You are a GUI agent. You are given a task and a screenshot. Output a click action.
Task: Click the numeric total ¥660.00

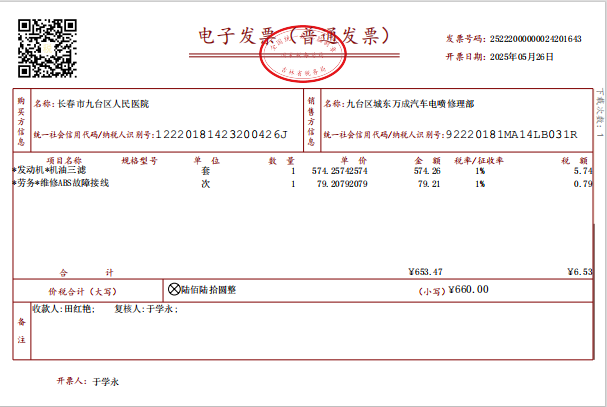click(468, 290)
